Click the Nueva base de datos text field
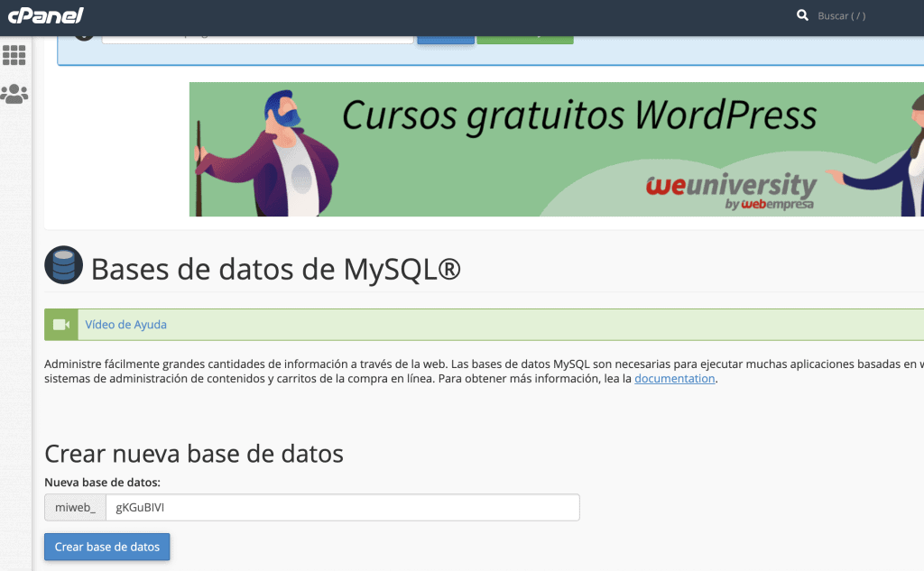The height and width of the screenshot is (571, 924). pos(342,507)
